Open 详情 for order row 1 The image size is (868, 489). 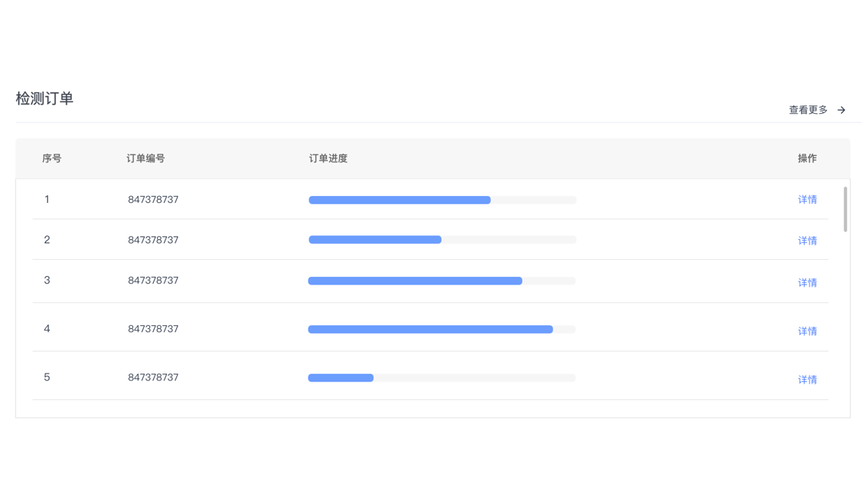(806, 200)
